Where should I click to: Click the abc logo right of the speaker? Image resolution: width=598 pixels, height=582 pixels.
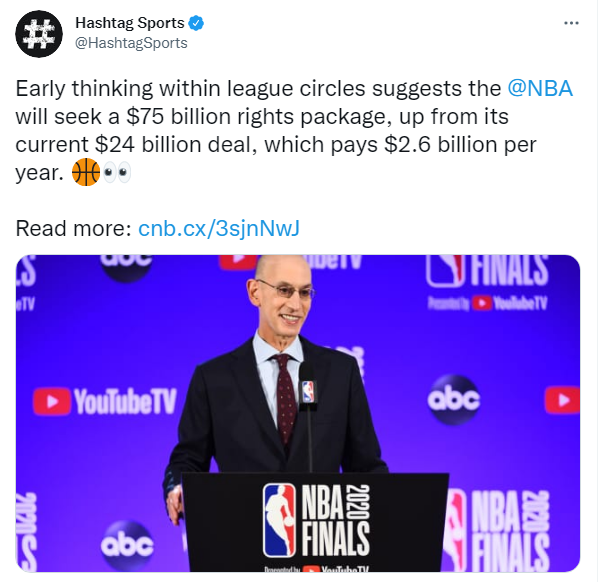(x=453, y=400)
